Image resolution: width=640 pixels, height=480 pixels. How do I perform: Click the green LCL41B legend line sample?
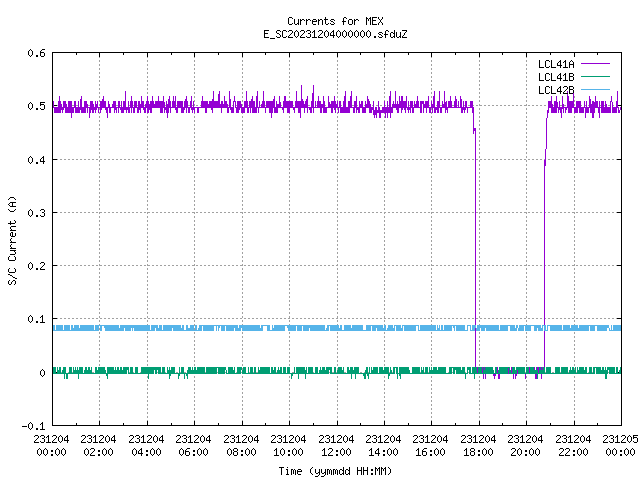[x=595, y=76]
